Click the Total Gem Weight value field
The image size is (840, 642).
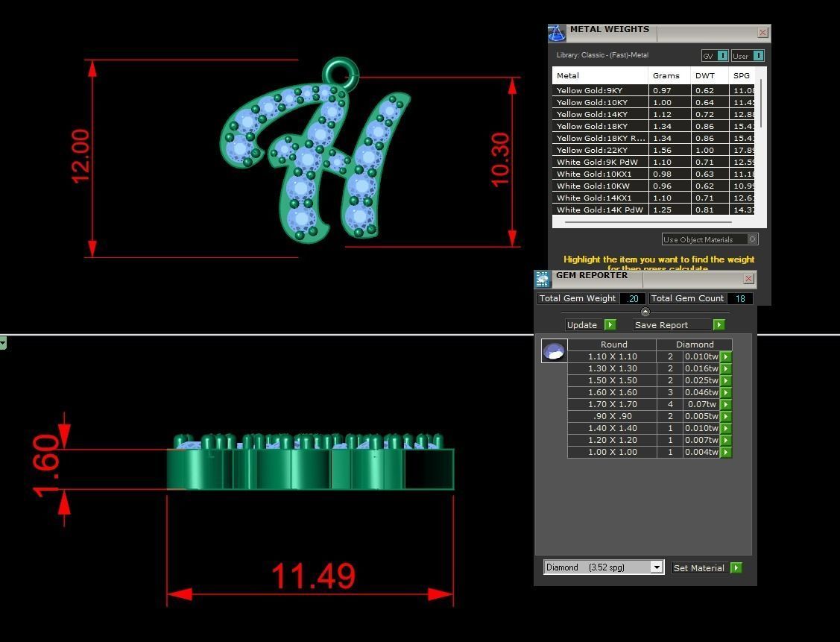[x=633, y=298]
